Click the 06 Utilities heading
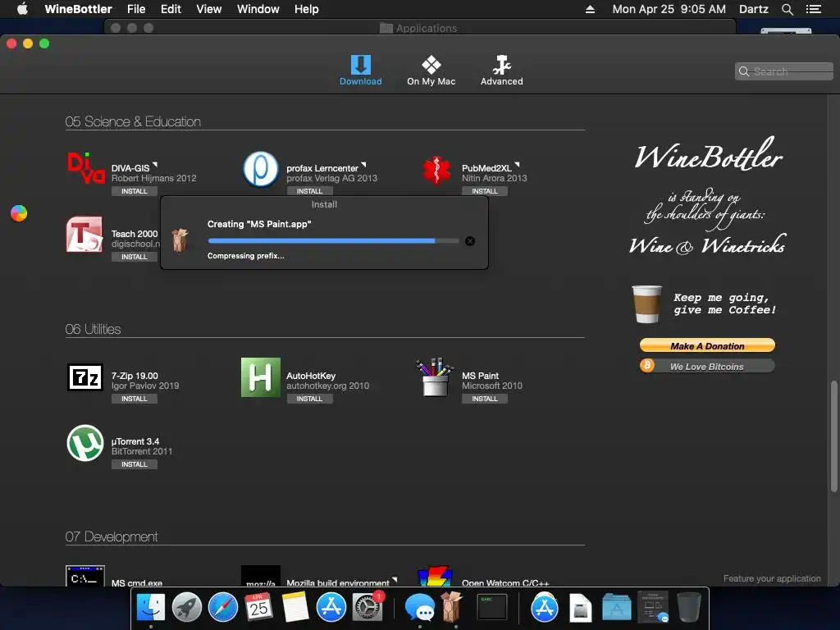Viewport: 840px width, 630px height. 94,329
